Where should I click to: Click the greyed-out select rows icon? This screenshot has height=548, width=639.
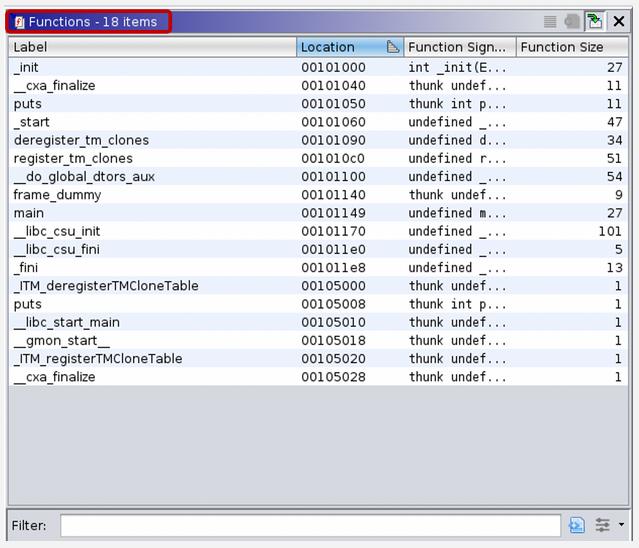coord(550,21)
